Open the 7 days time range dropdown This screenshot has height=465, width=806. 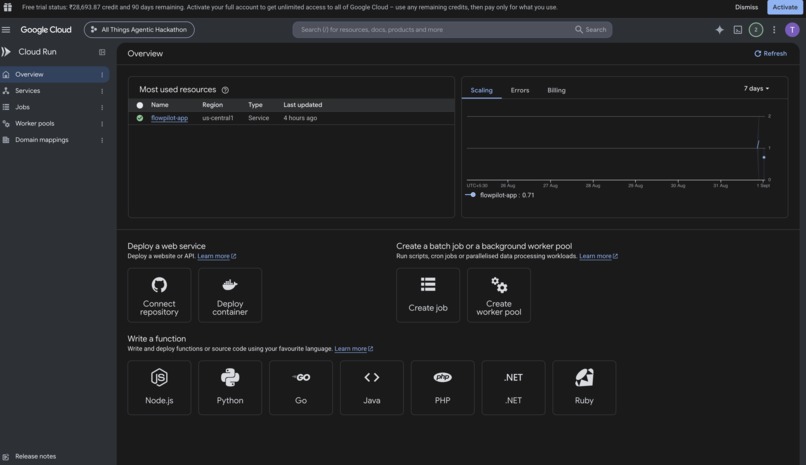coord(756,89)
